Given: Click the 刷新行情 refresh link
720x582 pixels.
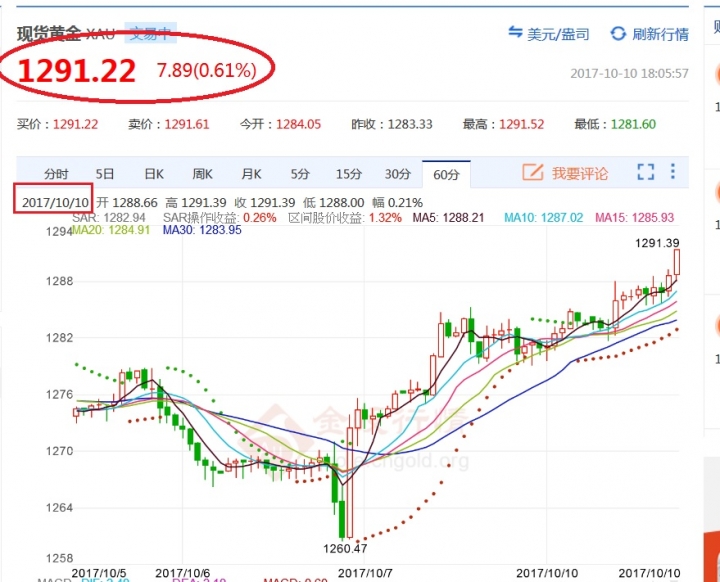Looking at the screenshot, I should pyautogui.click(x=660, y=34).
